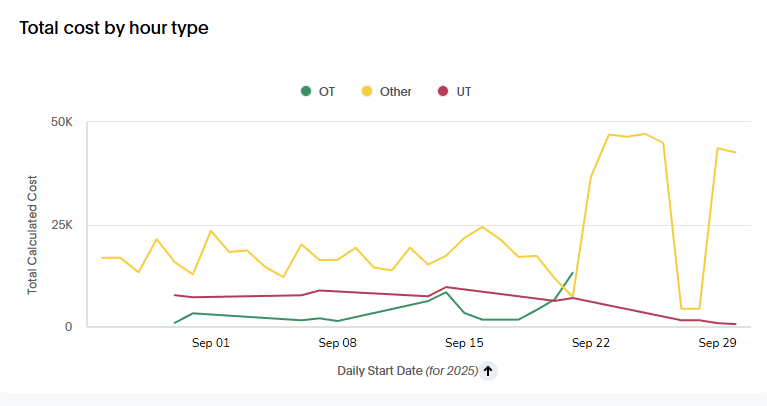Select the Sep 29 x-axis label
Image resolution: width=767 pixels, height=406 pixels.
click(x=717, y=342)
